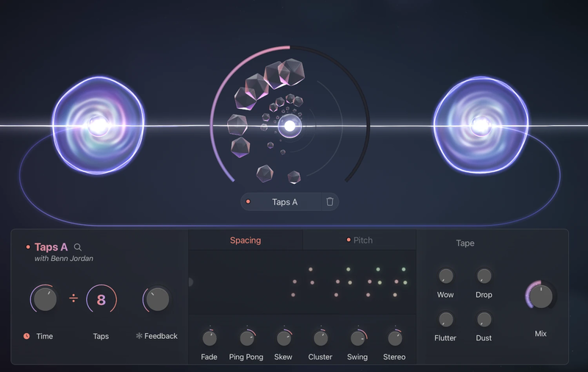Click the left glowing input orb

point(98,126)
